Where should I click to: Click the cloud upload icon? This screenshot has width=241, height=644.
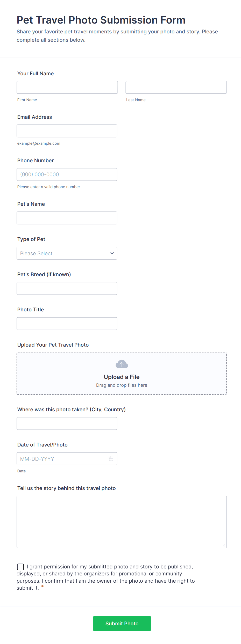[x=122, y=364]
